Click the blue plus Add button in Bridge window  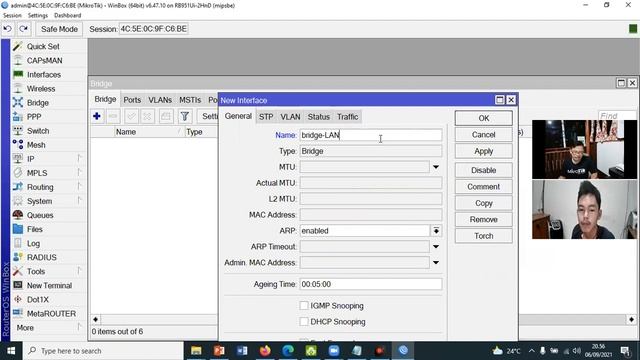[97, 116]
